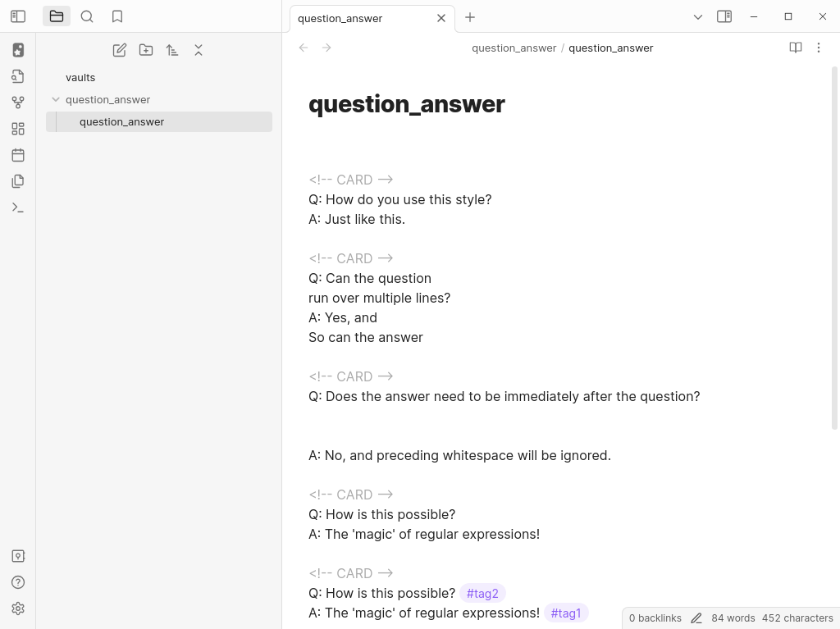Open command palette from ribbon

pyautogui.click(x=18, y=207)
